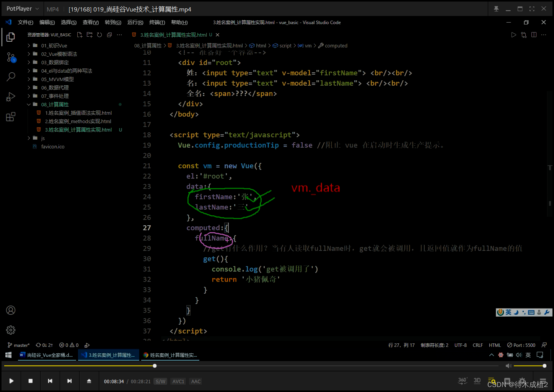Play the video in PotPlayer
This screenshot has width=554, height=392.
tap(11, 381)
